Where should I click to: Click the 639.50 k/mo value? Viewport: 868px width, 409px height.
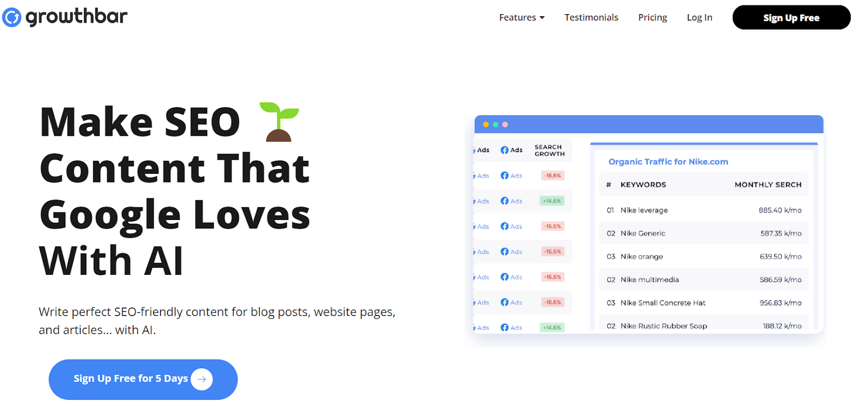tap(781, 256)
